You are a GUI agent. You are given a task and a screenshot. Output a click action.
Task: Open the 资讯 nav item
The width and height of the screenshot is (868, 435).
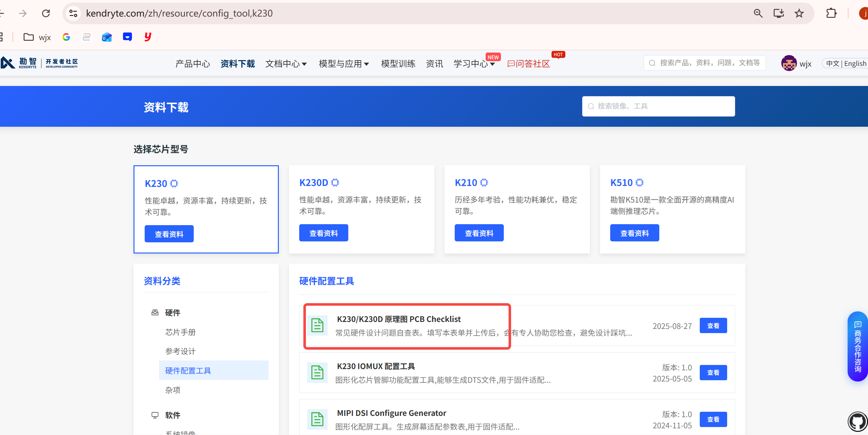[x=434, y=64]
